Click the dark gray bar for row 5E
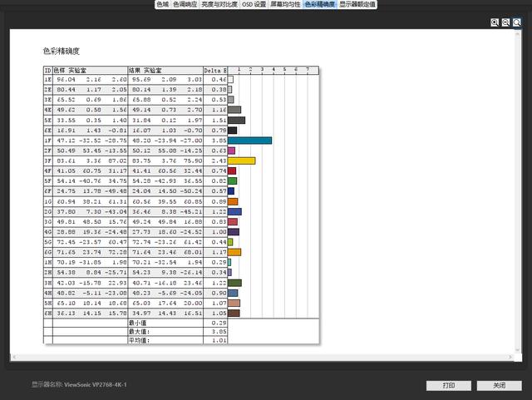Image resolution: width=532 pixels, height=400 pixels. (236, 121)
